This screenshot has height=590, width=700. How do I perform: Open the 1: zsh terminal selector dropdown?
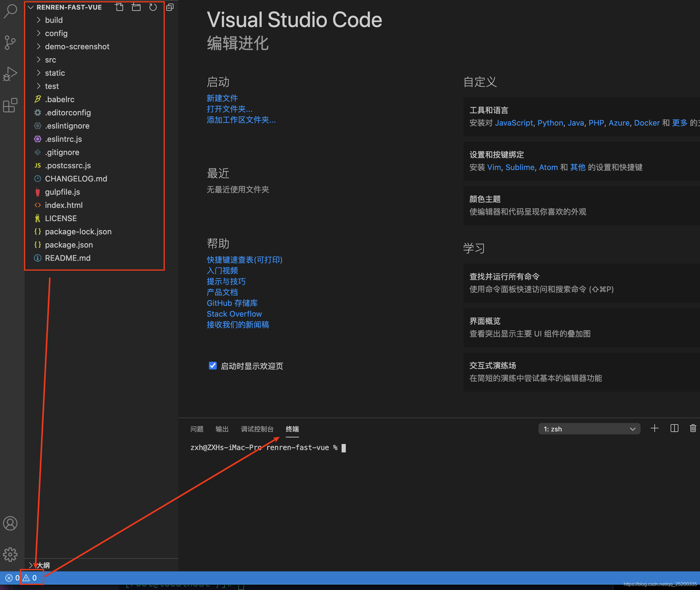coord(589,429)
